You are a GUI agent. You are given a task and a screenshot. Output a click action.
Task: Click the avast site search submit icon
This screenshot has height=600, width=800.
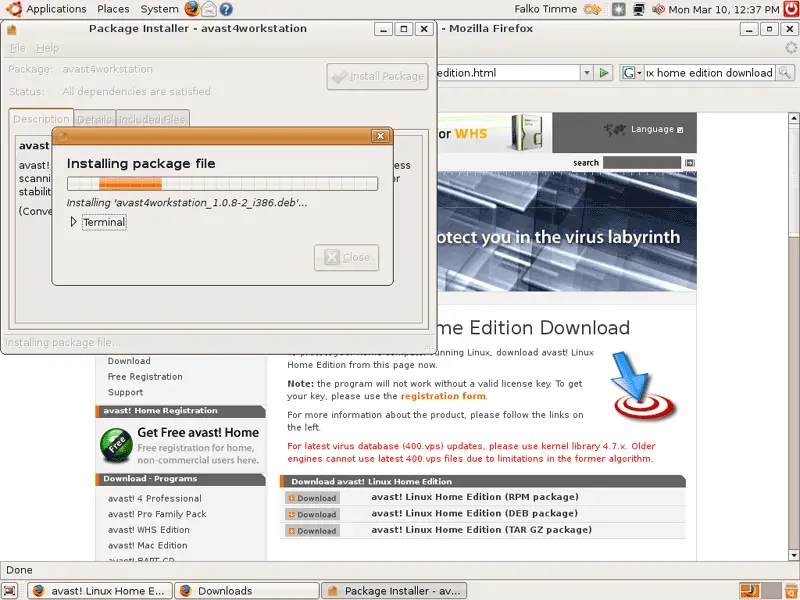[x=690, y=163]
